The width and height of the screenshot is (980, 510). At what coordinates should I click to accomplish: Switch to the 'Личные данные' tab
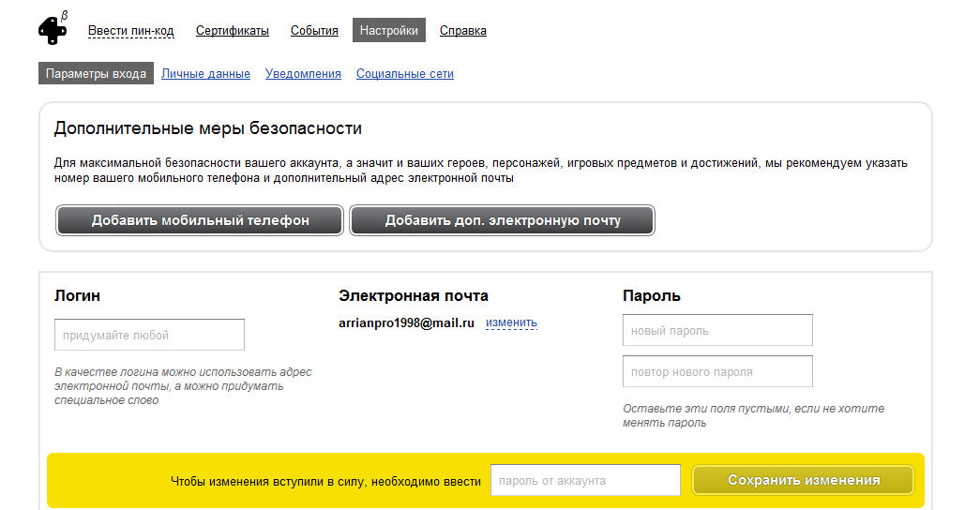pos(205,74)
